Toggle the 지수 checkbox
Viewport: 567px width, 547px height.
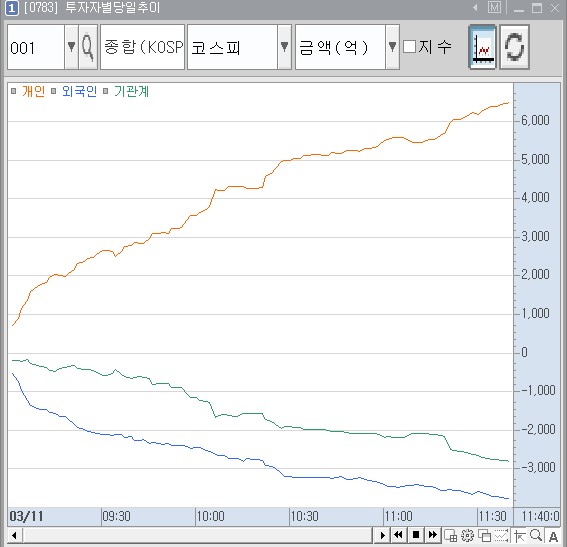(x=409, y=47)
